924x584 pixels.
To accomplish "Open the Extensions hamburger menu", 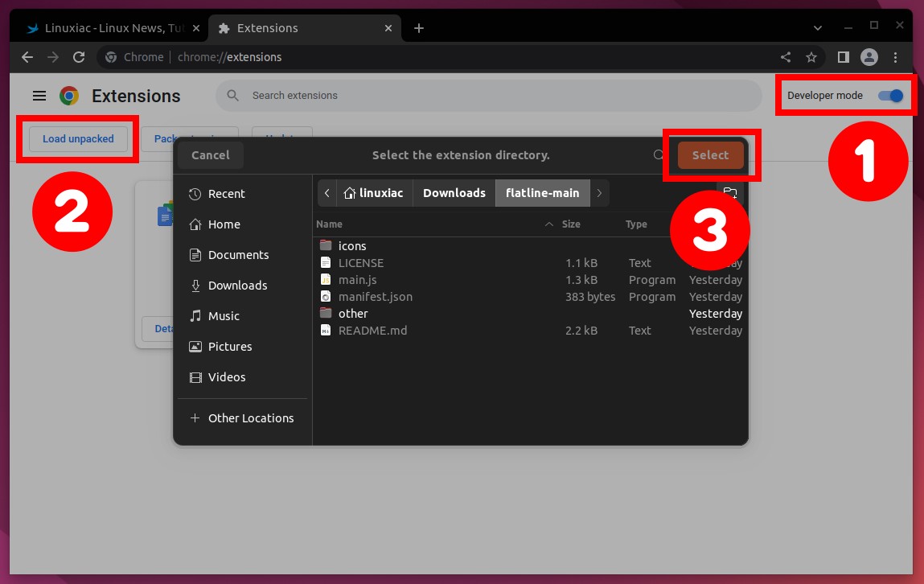I will pyautogui.click(x=39, y=96).
